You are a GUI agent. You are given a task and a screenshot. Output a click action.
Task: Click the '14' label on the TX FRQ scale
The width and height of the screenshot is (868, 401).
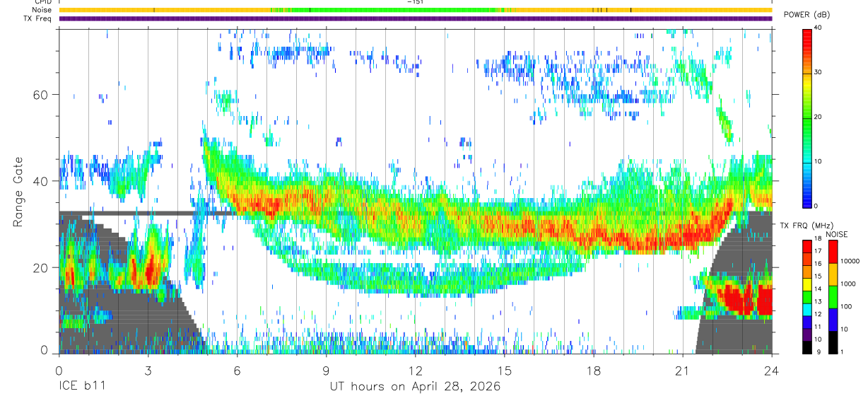point(819,289)
